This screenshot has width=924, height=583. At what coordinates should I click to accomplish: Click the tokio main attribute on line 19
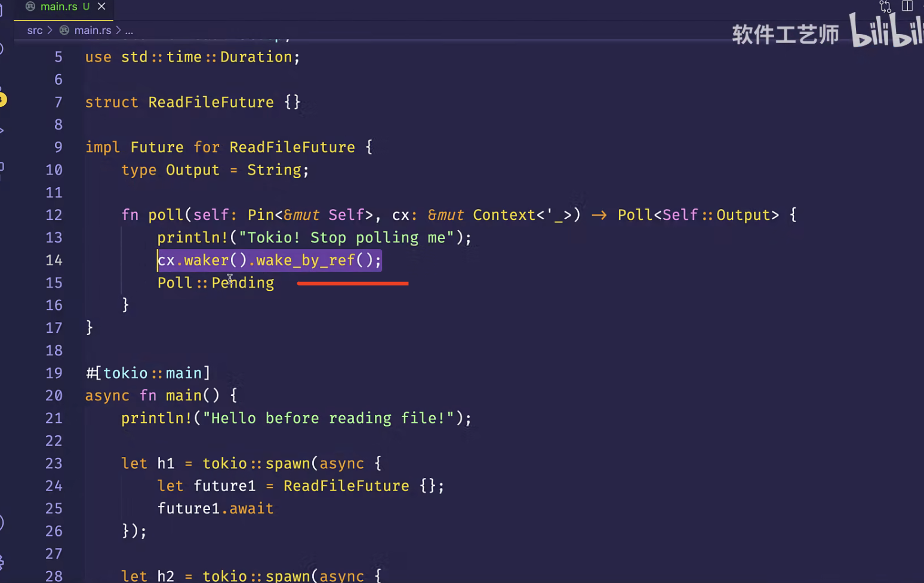tap(148, 373)
